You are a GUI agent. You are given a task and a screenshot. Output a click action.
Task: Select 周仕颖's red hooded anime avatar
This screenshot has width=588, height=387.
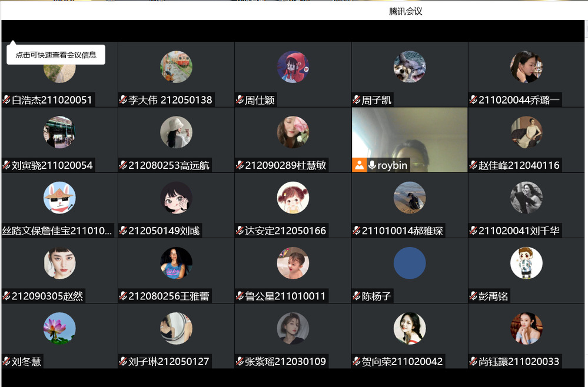pyautogui.click(x=293, y=66)
